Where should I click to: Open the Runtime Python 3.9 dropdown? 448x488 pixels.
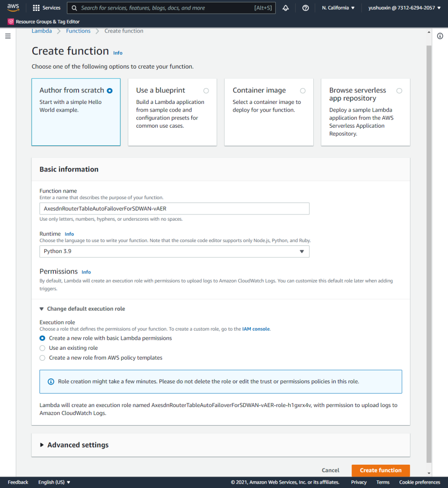(x=174, y=251)
